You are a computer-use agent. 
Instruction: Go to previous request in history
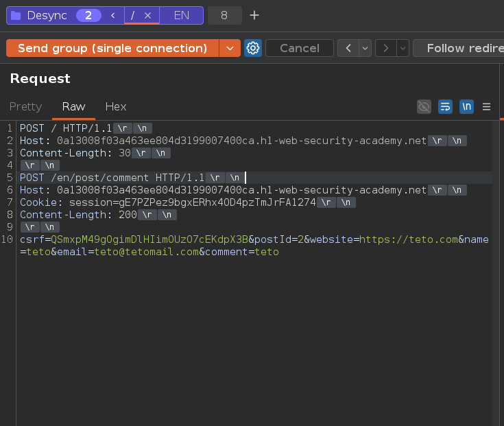coord(348,48)
